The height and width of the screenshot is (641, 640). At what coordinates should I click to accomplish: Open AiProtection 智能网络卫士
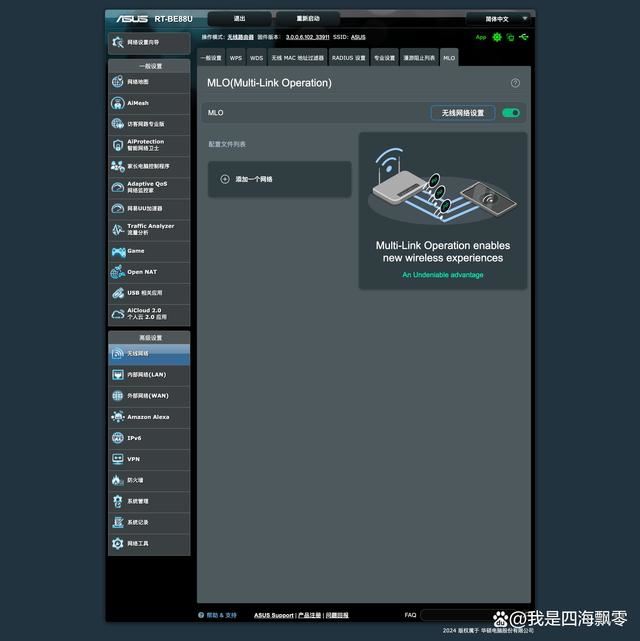[149, 145]
